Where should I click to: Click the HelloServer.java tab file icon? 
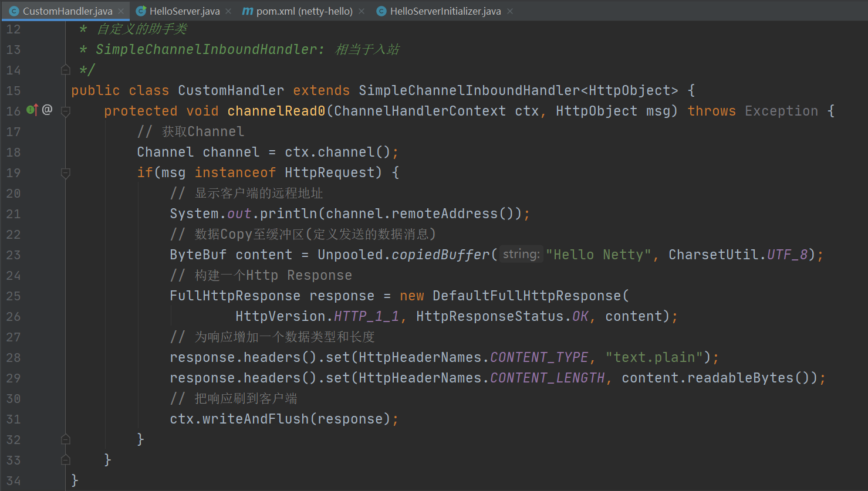pos(141,11)
